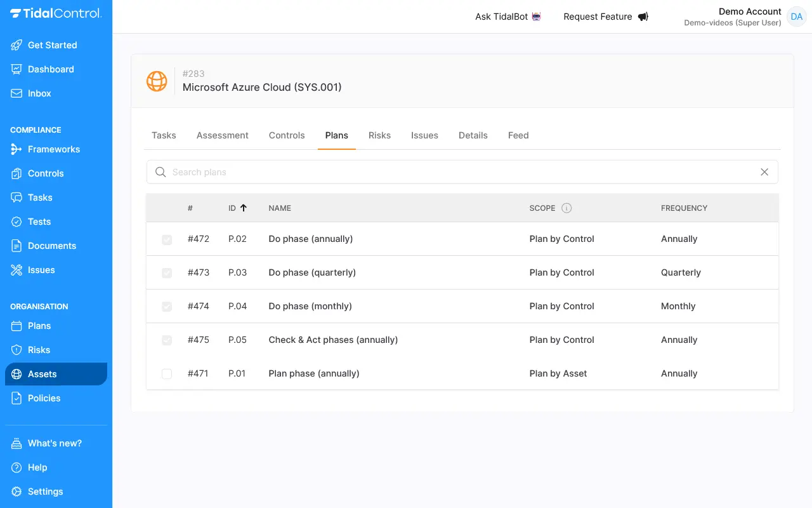This screenshot has width=812, height=508.
Task: Select the Plans tab
Action: pyautogui.click(x=337, y=135)
